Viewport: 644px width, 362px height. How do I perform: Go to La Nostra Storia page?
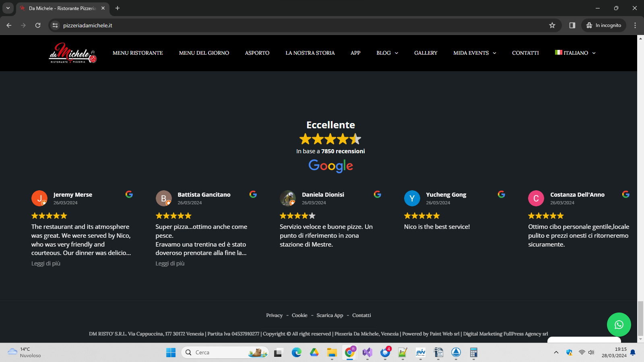310,53
